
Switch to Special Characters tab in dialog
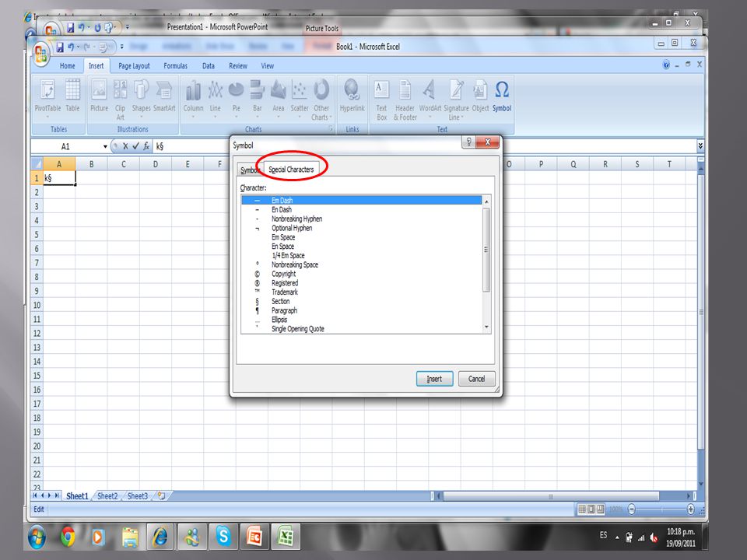[291, 170]
